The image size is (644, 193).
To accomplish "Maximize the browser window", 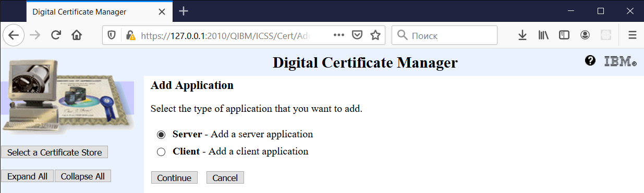I will pos(600,11).
